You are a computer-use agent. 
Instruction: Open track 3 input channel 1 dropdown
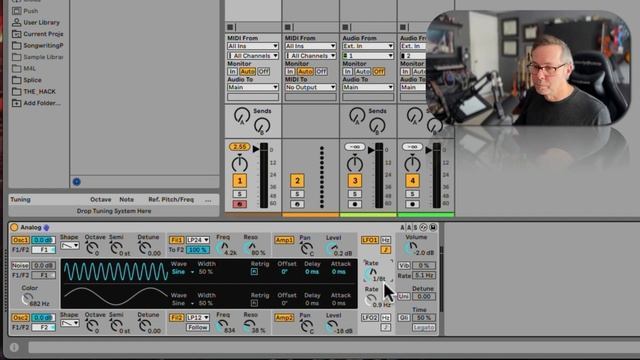click(x=368, y=56)
